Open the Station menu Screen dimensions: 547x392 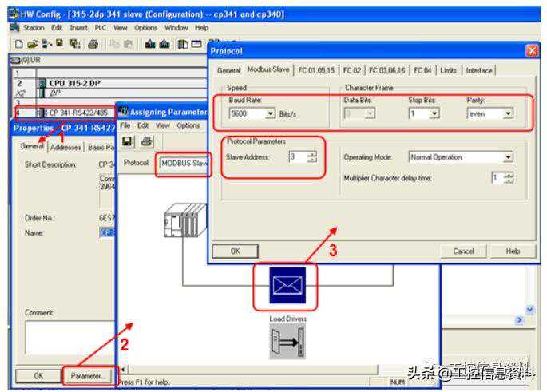point(34,27)
